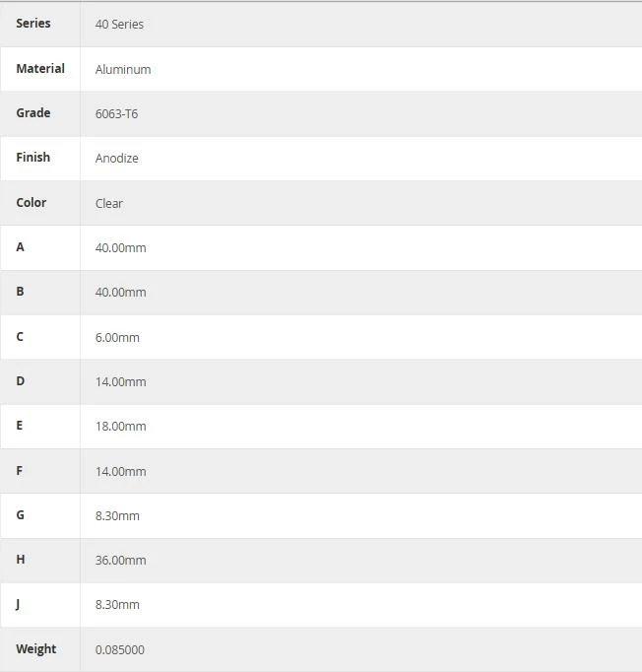The image size is (642, 672).
Task: Select the Anodize finish value
Action: (116, 158)
